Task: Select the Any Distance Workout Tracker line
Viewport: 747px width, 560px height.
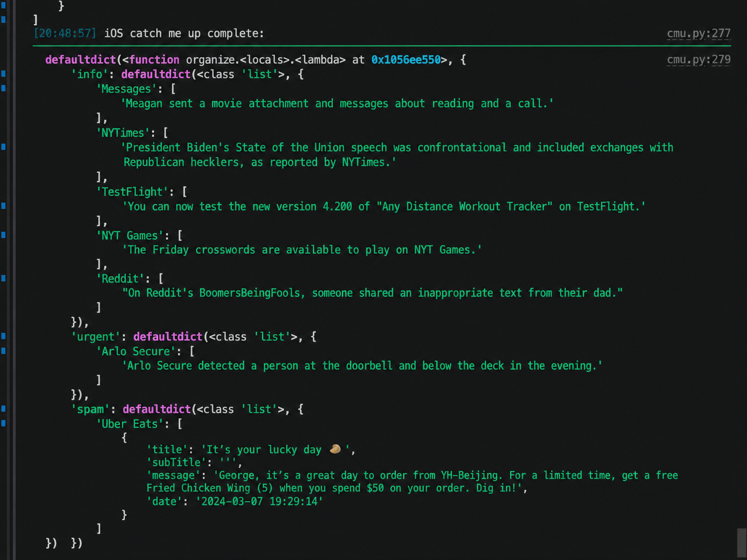Action: 384,207
